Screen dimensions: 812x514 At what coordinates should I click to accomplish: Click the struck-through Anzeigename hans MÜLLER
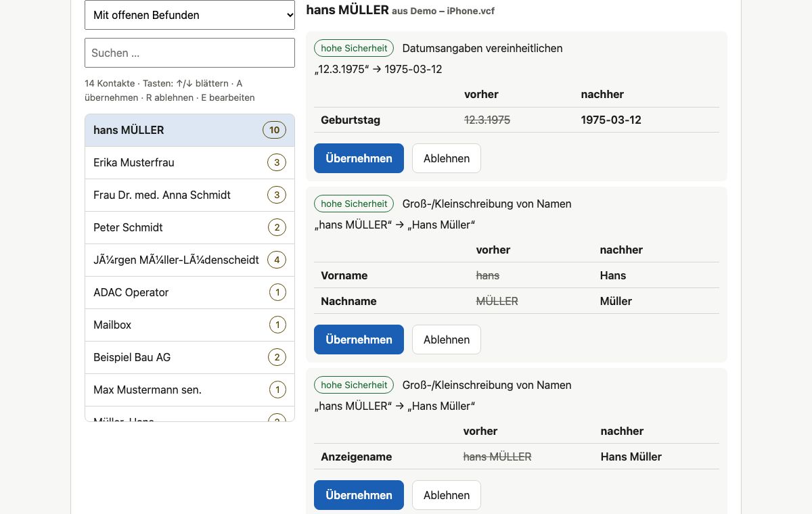[x=497, y=457]
